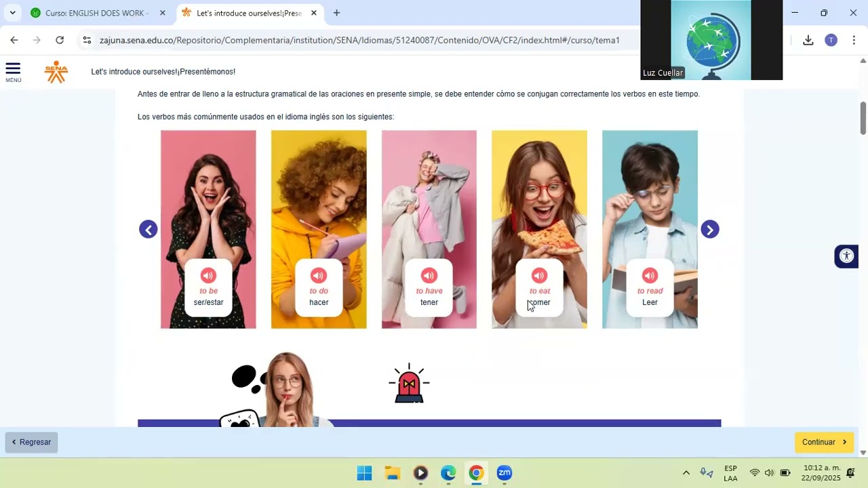
Task: Open notification bell in tray
Action: pyautogui.click(x=850, y=473)
